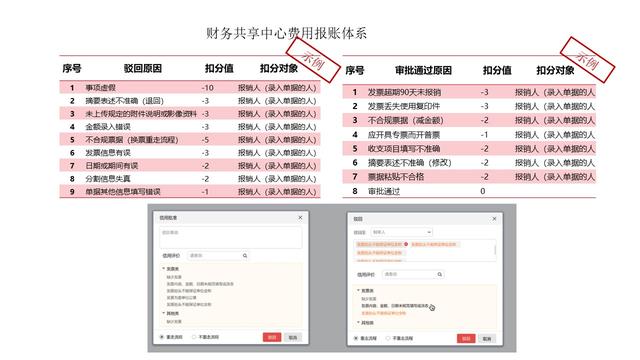
Task: Click the scrollbar of the tag box in 驳回 dialog
Action: [496, 249]
